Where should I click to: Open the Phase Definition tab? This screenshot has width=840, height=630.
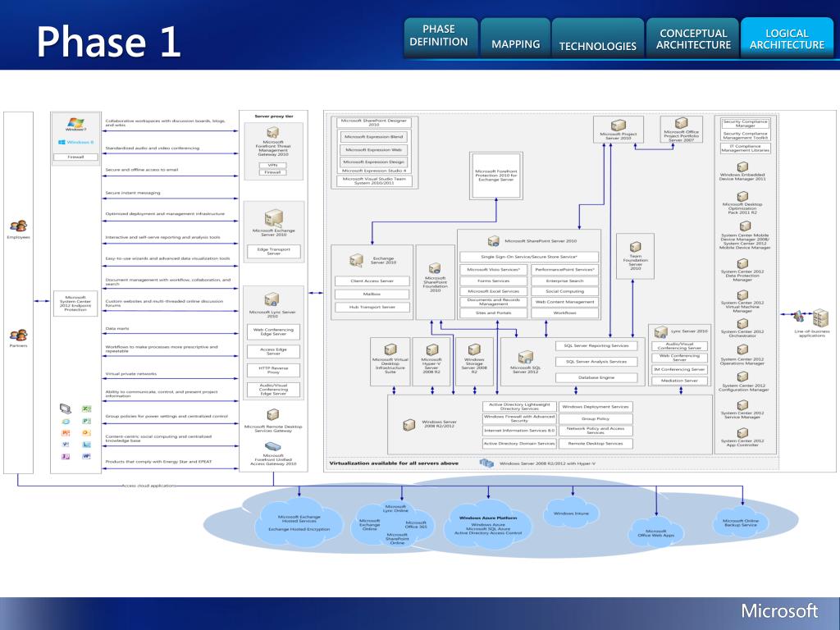pyautogui.click(x=441, y=38)
